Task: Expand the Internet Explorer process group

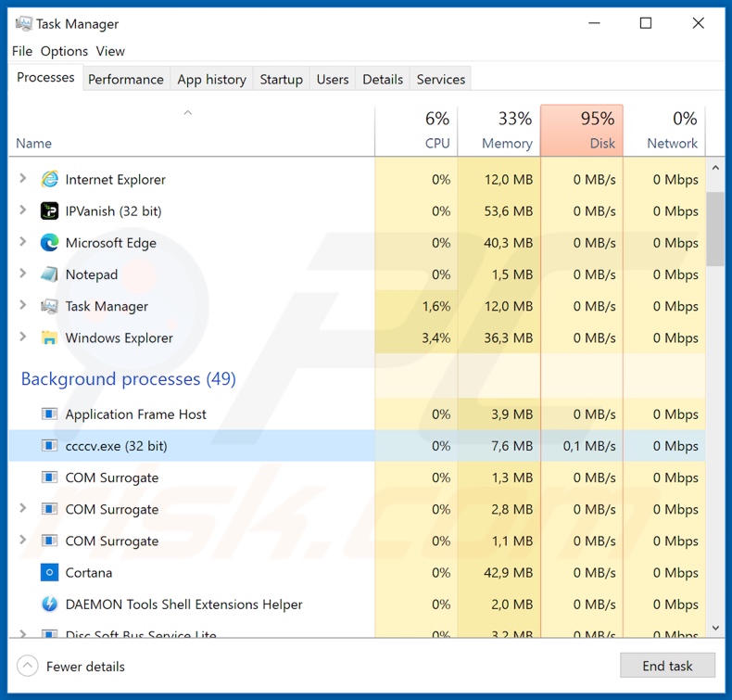Action: coord(22,178)
